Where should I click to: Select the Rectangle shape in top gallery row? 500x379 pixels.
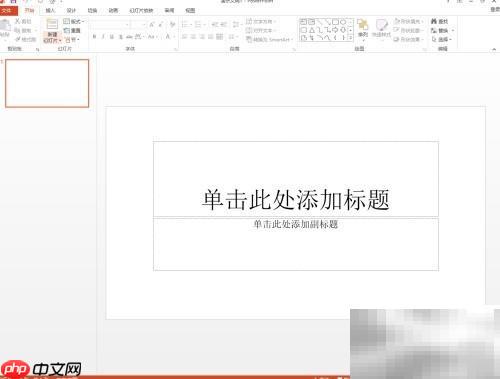pyautogui.click(x=335, y=22)
